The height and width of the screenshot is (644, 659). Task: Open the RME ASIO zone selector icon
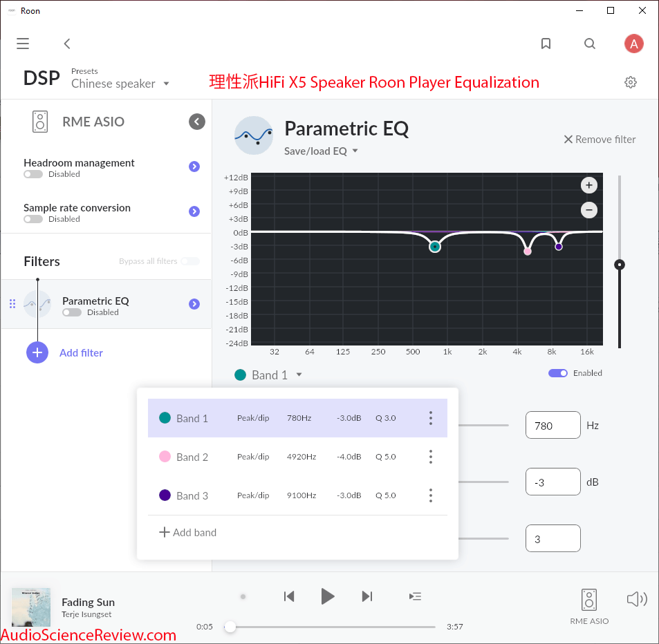tap(589, 600)
